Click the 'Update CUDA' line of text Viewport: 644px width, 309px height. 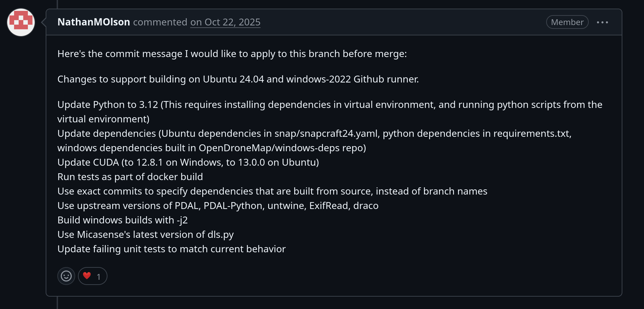coord(188,163)
